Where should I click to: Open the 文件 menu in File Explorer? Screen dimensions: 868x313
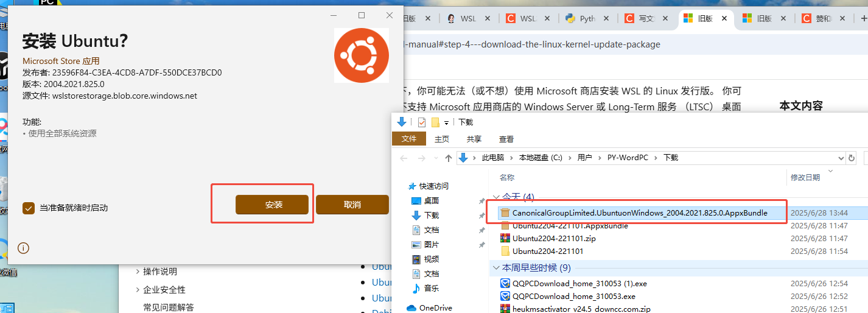click(x=408, y=139)
